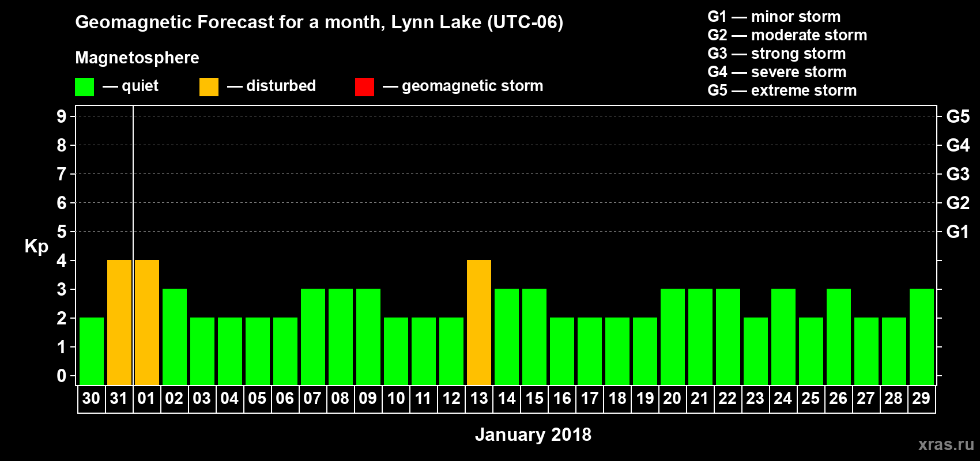The height and width of the screenshot is (461, 980).
Task: Click the date label 29 on axis
Action: click(x=921, y=399)
